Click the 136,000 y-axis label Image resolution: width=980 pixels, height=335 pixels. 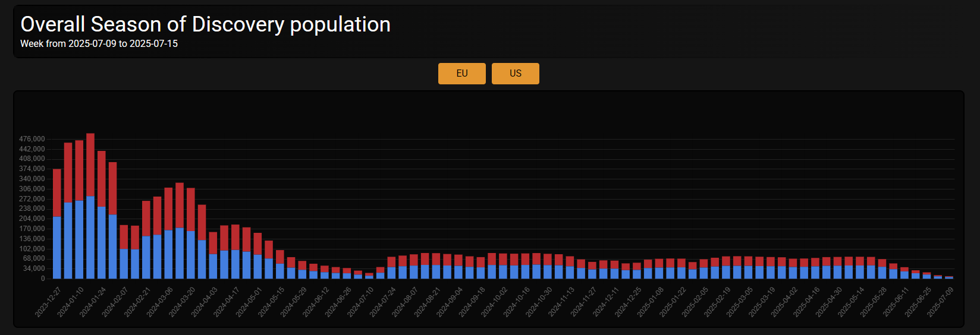[32, 239]
